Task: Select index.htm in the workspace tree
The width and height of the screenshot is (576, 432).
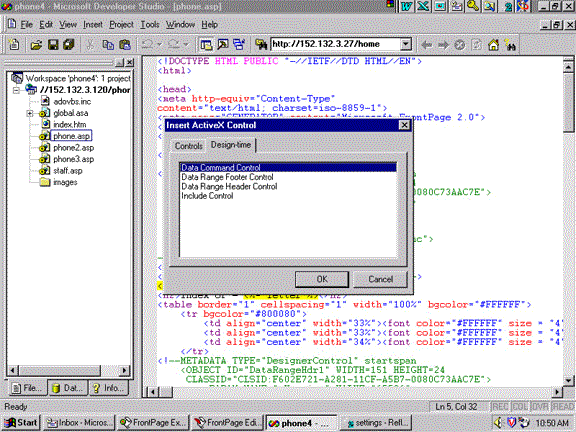Action: [x=69, y=125]
